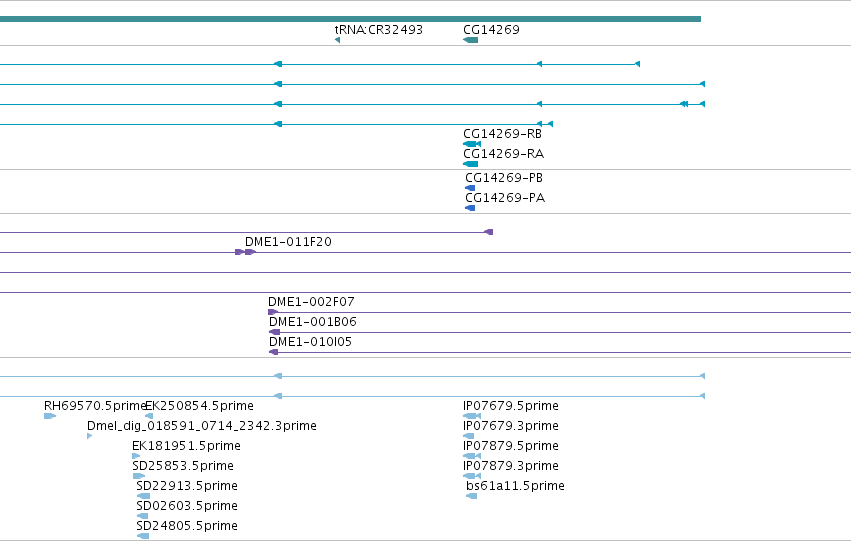Select the CG14269 gene glyph
This screenshot has height=541, width=851.
coord(471,40)
